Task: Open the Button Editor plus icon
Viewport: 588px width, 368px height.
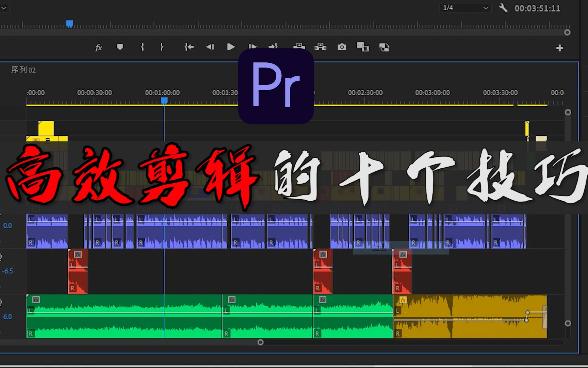Action: (x=559, y=48)
